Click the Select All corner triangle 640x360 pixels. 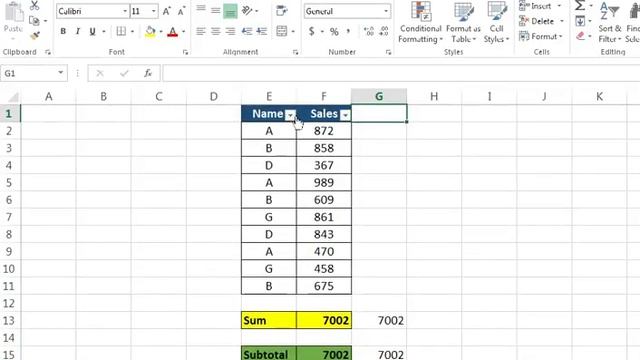[13, 97]
